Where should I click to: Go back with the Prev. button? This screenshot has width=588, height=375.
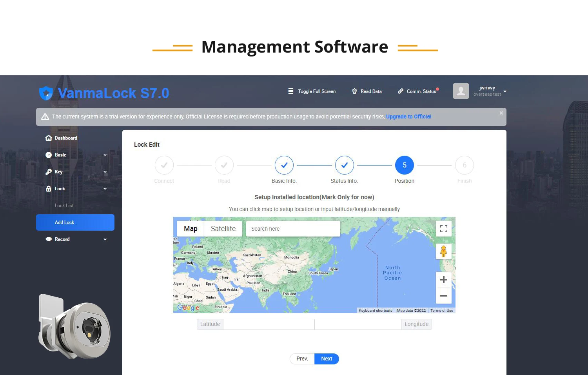click(302, 359)
